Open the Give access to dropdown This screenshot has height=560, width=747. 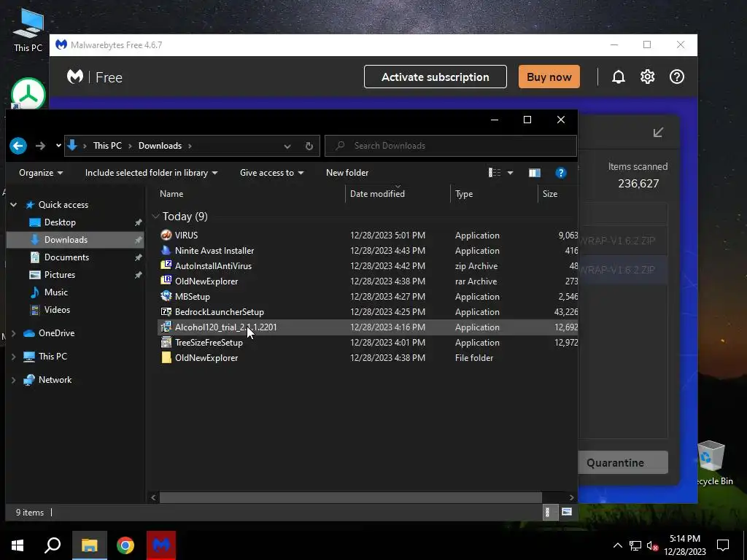click(x=271, y=173)
